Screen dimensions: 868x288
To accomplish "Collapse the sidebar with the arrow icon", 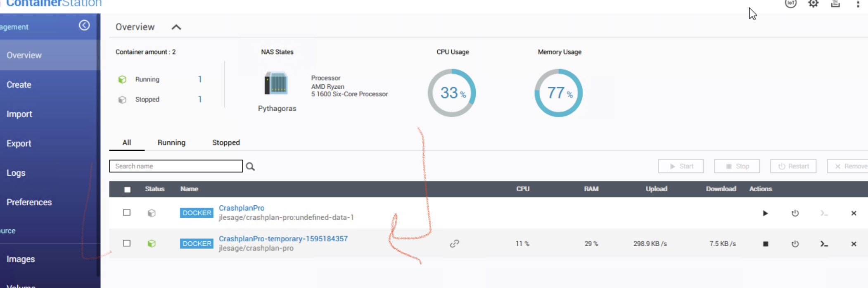I will pos(84,25).
